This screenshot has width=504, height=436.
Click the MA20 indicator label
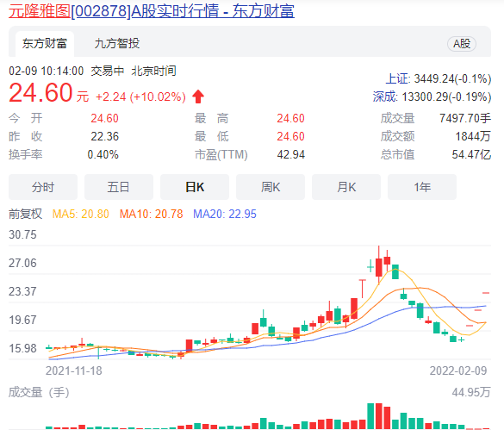[x=225, y=214]
